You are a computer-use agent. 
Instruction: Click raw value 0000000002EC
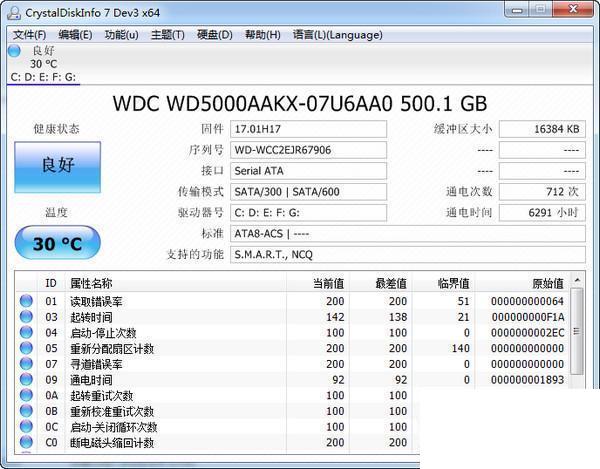pyautogui.click(x=528, y=333)
